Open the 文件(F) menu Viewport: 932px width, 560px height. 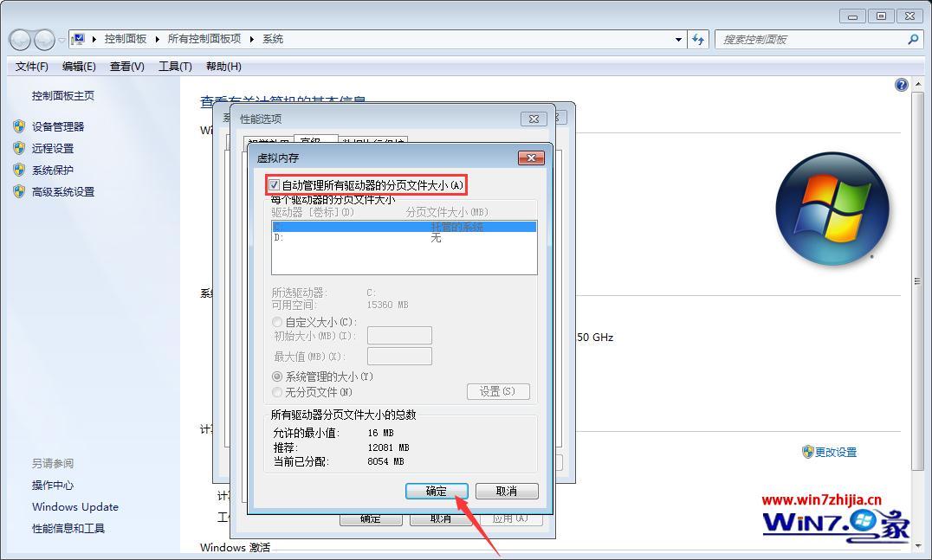point(32,67)
